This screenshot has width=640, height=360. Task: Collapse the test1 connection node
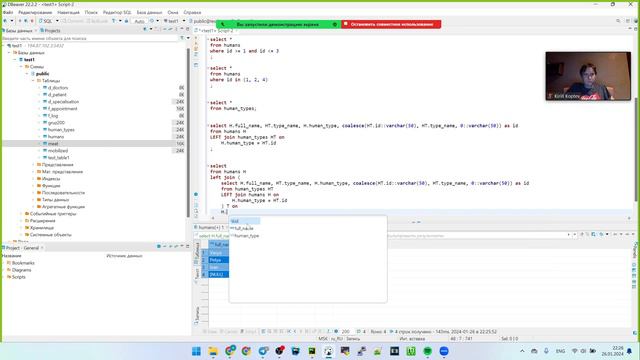tap(4, 46)
